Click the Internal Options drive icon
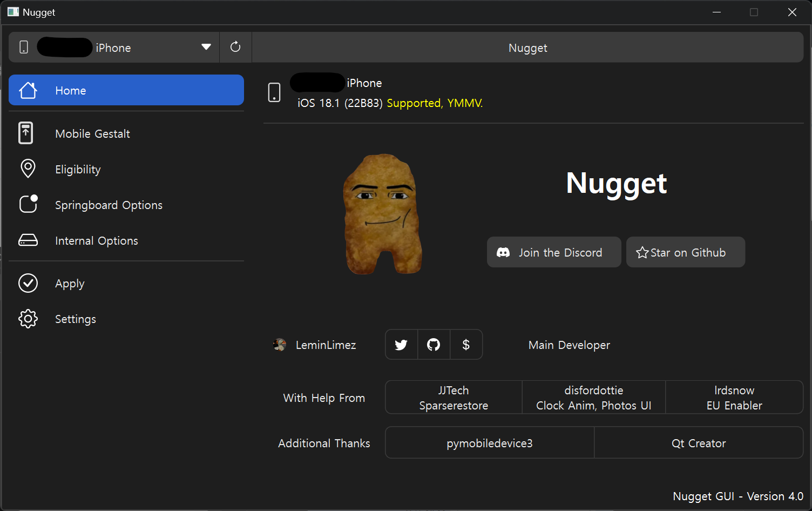 [28, 240]
